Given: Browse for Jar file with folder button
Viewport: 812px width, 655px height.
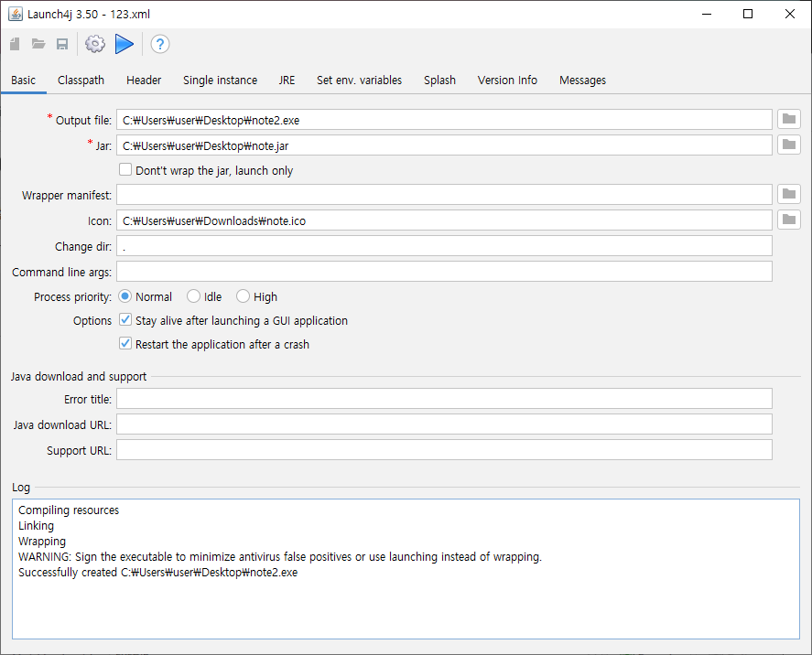Looking at the screenshot, I should tap(789, 145).
